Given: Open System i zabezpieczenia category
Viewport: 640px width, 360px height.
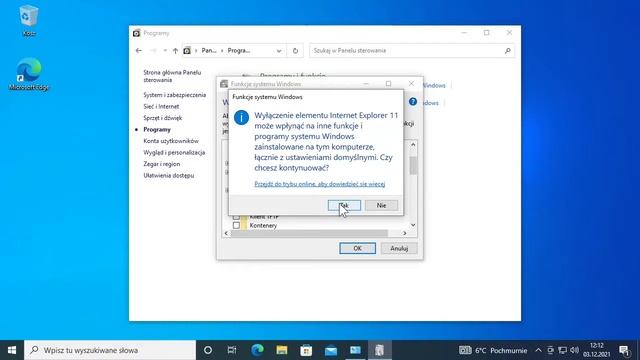Looking at the screenshot, I should tap(175, 95).
